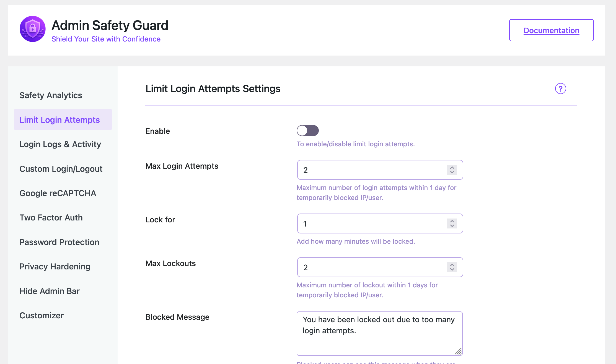Viewport: 616px width, 364px height.
Task: Switch to Login Logs & Activity section
Action: coord(60,144)
